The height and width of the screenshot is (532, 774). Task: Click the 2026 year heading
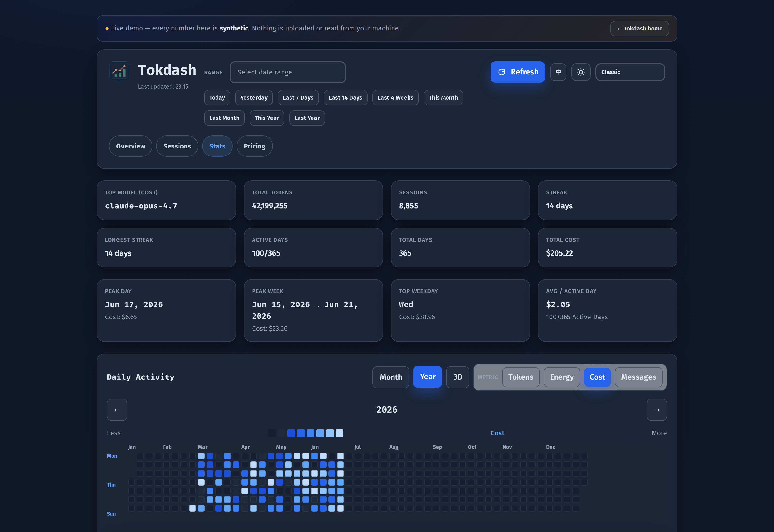click(387, 410)
